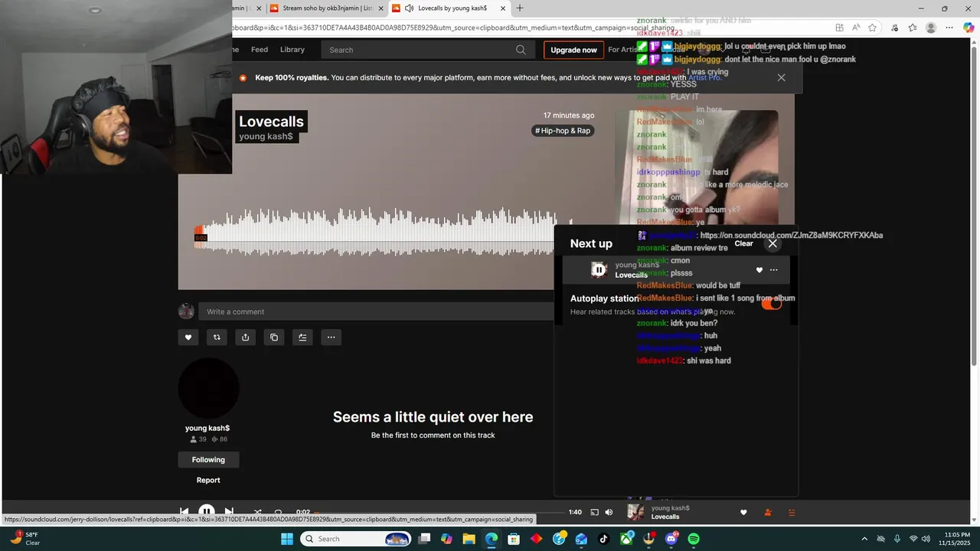Screen dimensions: 980x551
Task: Like the Lovecalls track with the heart button
Action: click(188, 337)
